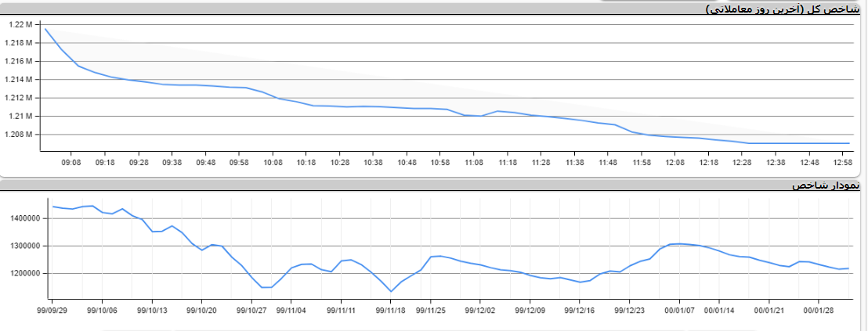This screenshot has width=868, height=331.
Task: Click the 'شاخص کل (آخرین روز معاملاتی)' chart title
Action: (x=783, y=8)
